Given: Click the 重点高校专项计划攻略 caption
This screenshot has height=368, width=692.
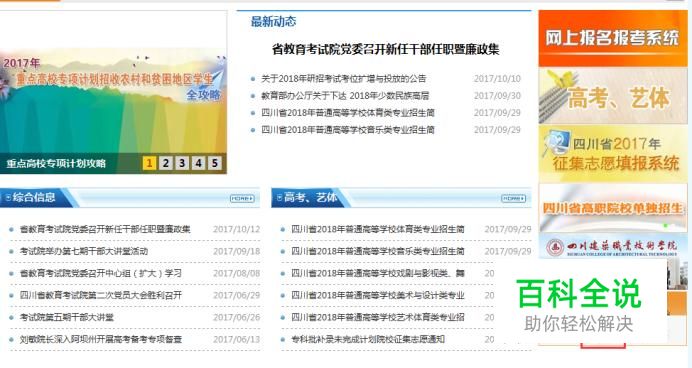Looking at the screenshot, I should click(56, 164).
